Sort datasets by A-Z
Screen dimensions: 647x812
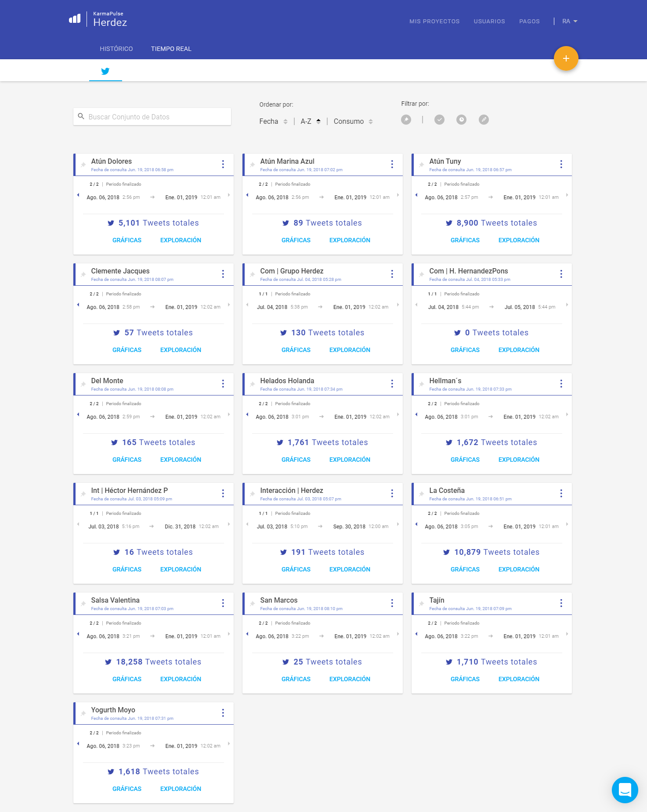point(311,122)
